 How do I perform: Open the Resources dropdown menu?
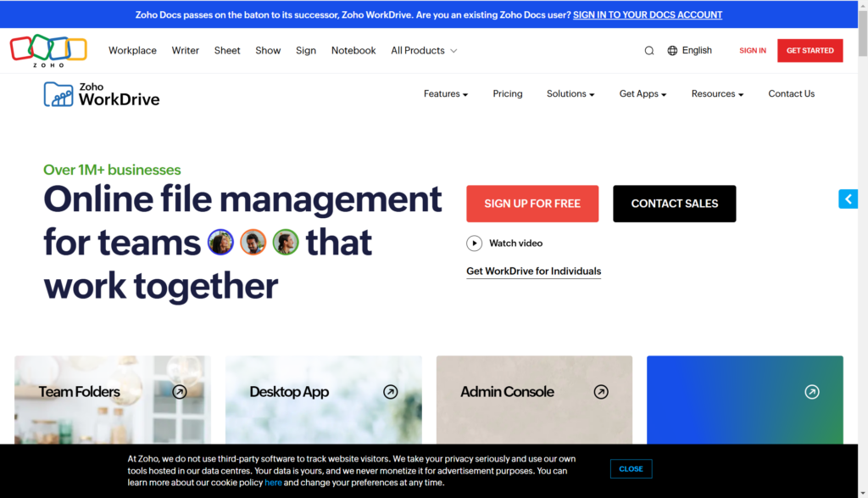point(717,93)
